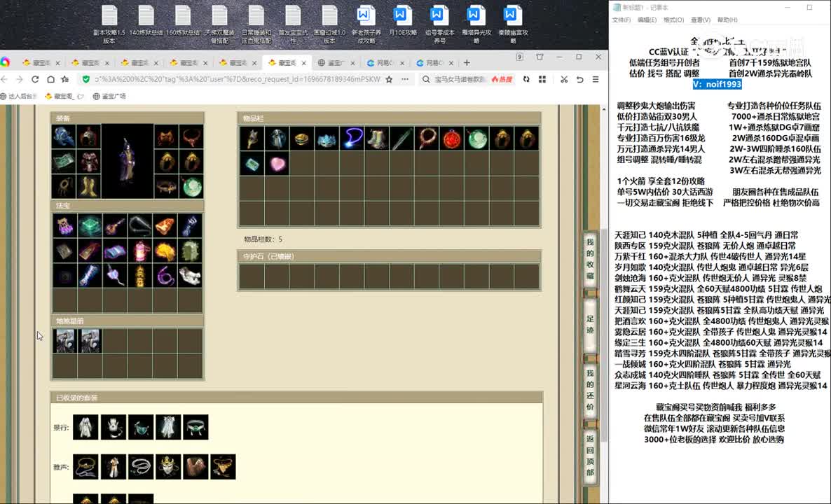Select the boots item in inventory
Viewport: 831px width, 504px height.
(377, 139)
